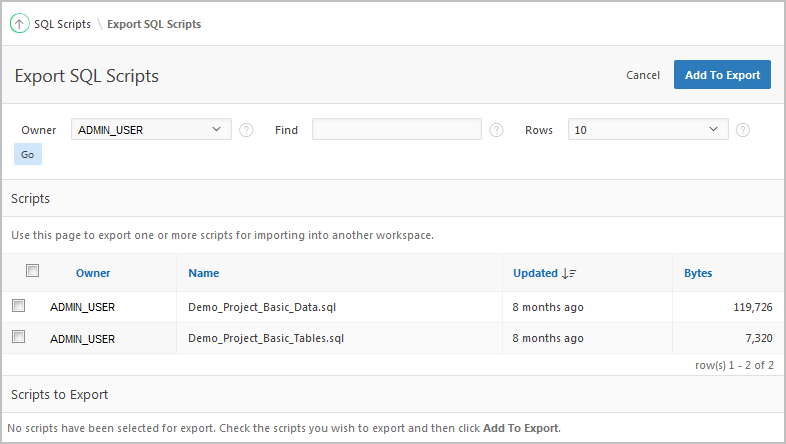
Task: Open help icon next to Rows dropdown
Action: tap(743, 130)
